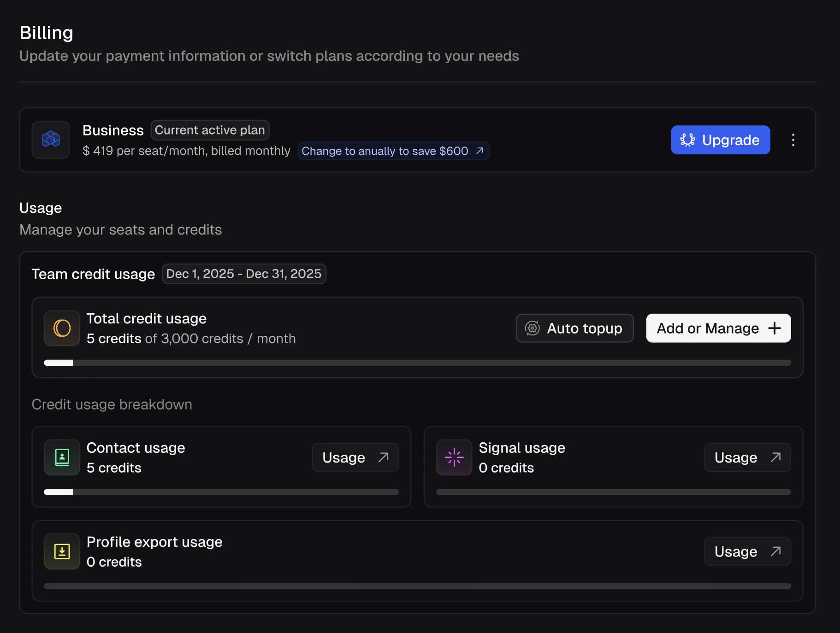
Task: Click the blue Upgrade button
Action: pos(720,140)
